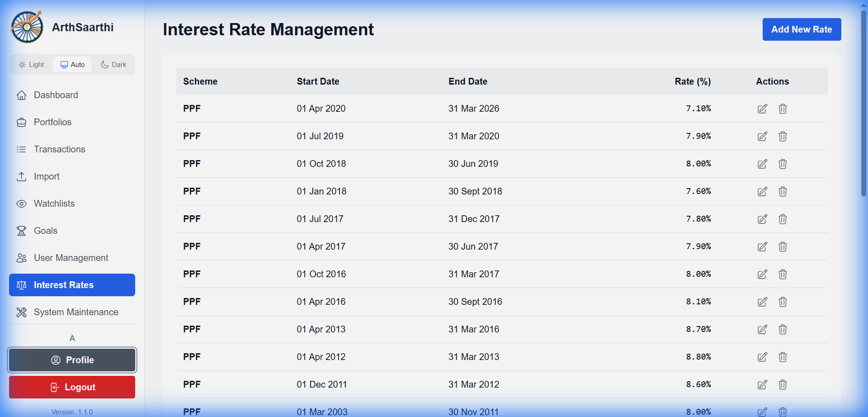
Task: Set theme to Auto
Action: point(72,64)
